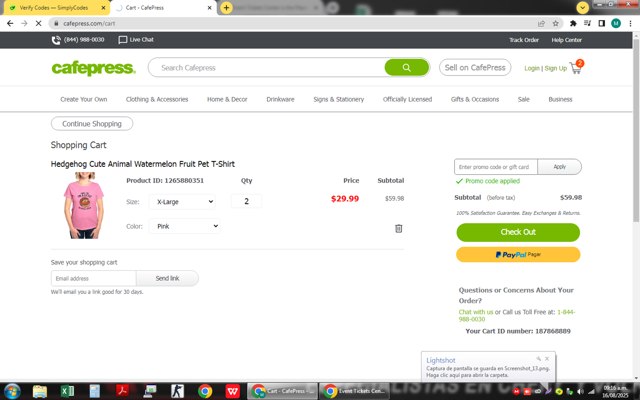640x400 pixels.
Task: Open the share page icon in address bar
Action: [541, 24]
